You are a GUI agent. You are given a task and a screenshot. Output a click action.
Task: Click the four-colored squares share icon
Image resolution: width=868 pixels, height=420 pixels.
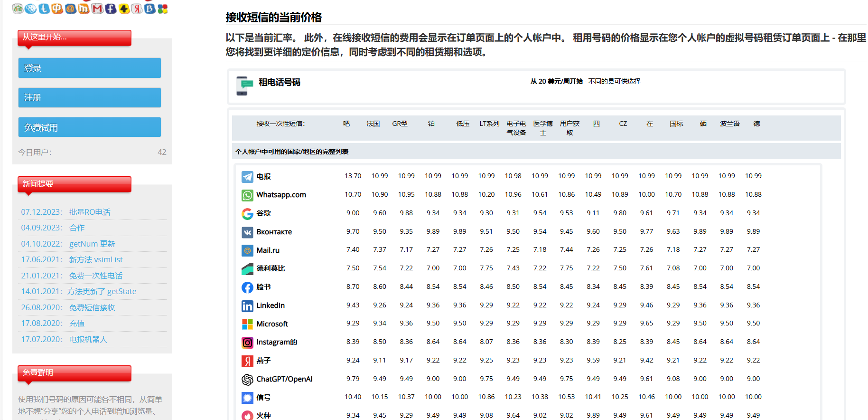(163, 9)
